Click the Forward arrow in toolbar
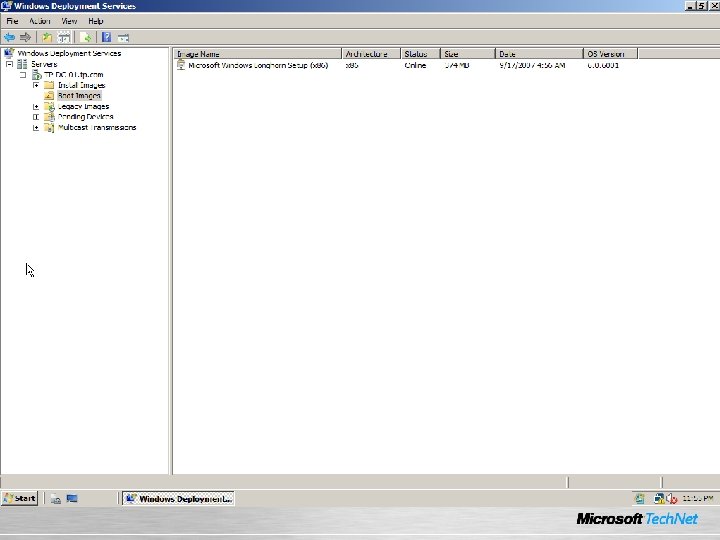 pyautogui.click(x=25, y=37)
